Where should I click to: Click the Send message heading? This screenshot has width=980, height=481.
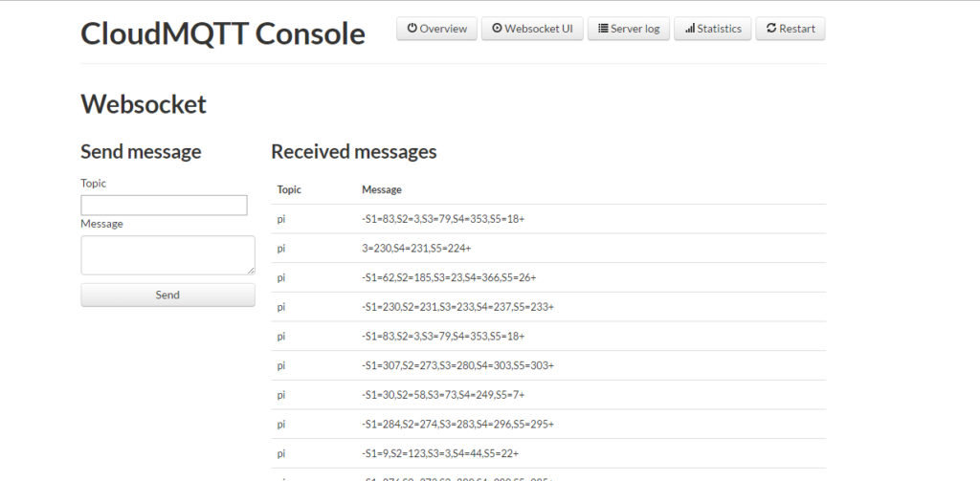pyautogui.click(x=141, y=152)
